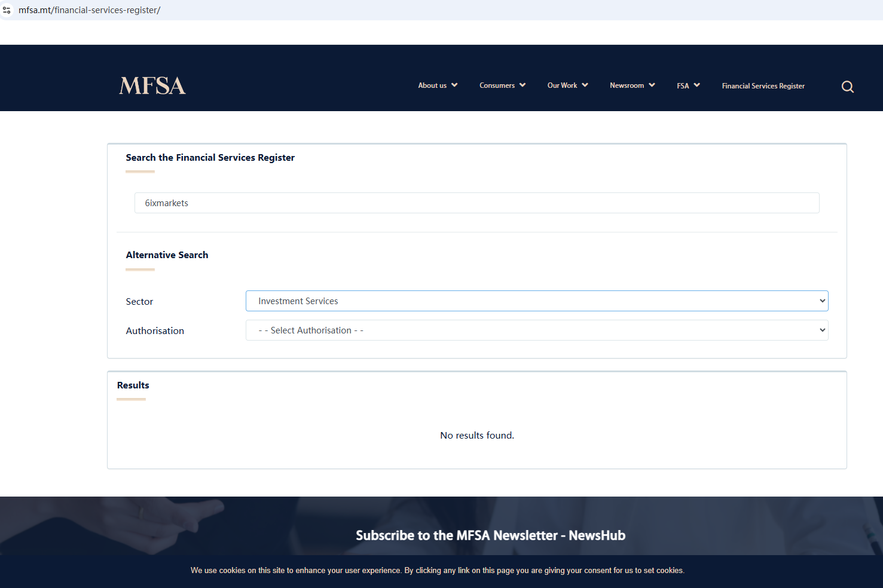Open the site search magnifier icon
The width and height of the screenshot is (883, 588).
848,87
